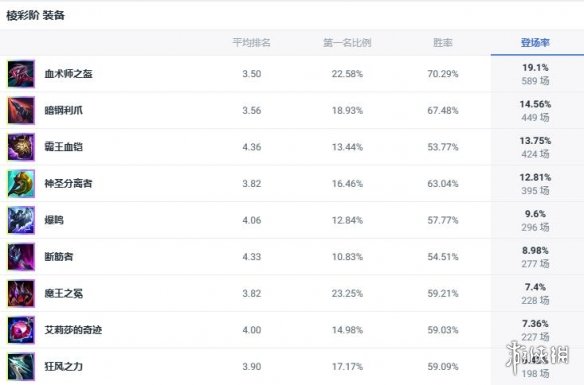Sort by 胜率 column header

(x=443, y=42)
